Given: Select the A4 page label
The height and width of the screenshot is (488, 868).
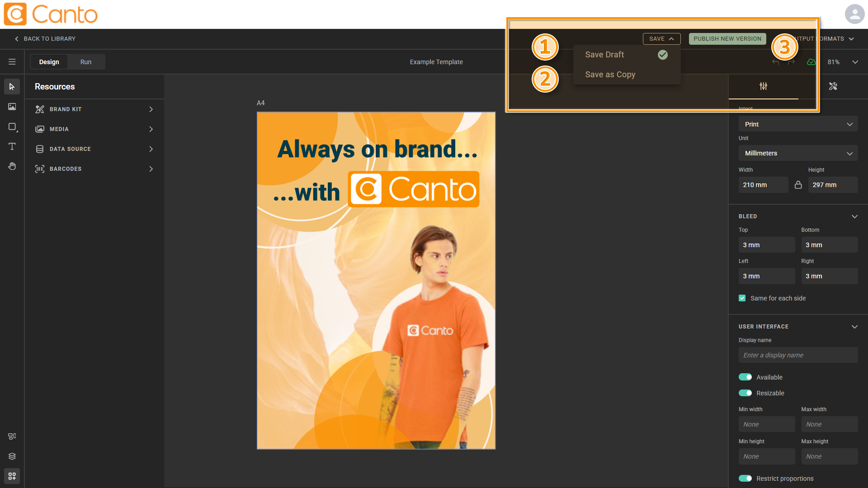Looking at the screenshot, I should 261,103.
